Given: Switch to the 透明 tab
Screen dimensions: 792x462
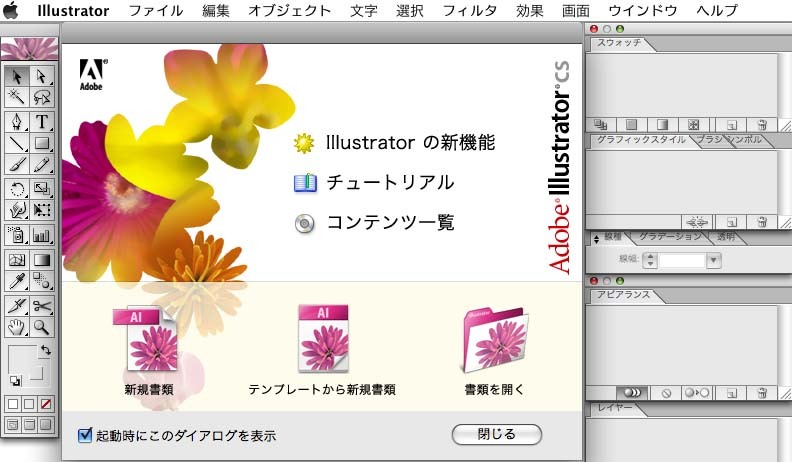Looking at the screenshot, I should (x=726, y=236).
